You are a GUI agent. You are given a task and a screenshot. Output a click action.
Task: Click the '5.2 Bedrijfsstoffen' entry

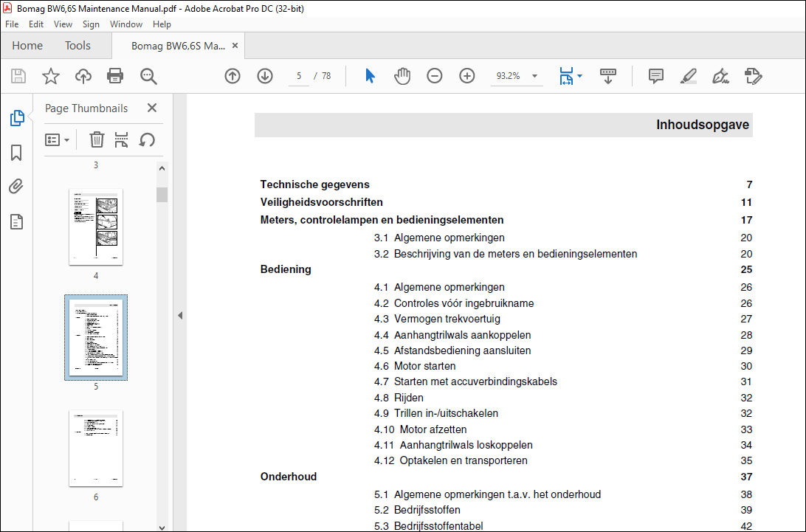(418, 510)
